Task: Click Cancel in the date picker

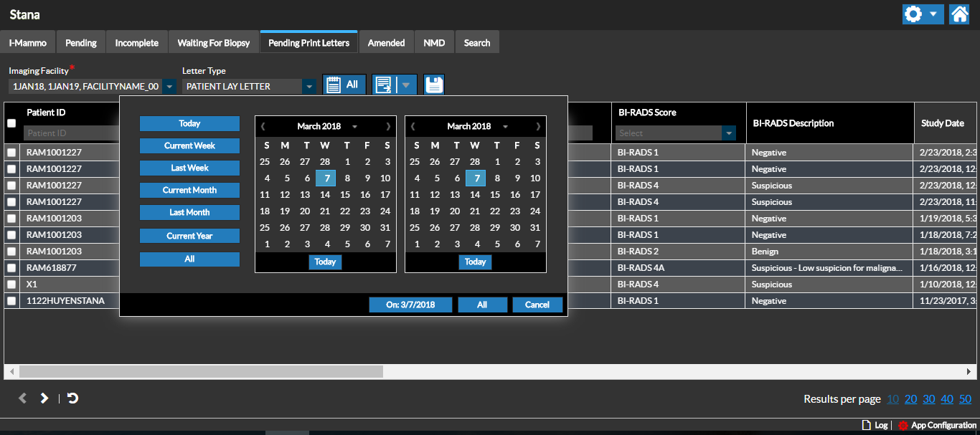Action: click(537, 305)
